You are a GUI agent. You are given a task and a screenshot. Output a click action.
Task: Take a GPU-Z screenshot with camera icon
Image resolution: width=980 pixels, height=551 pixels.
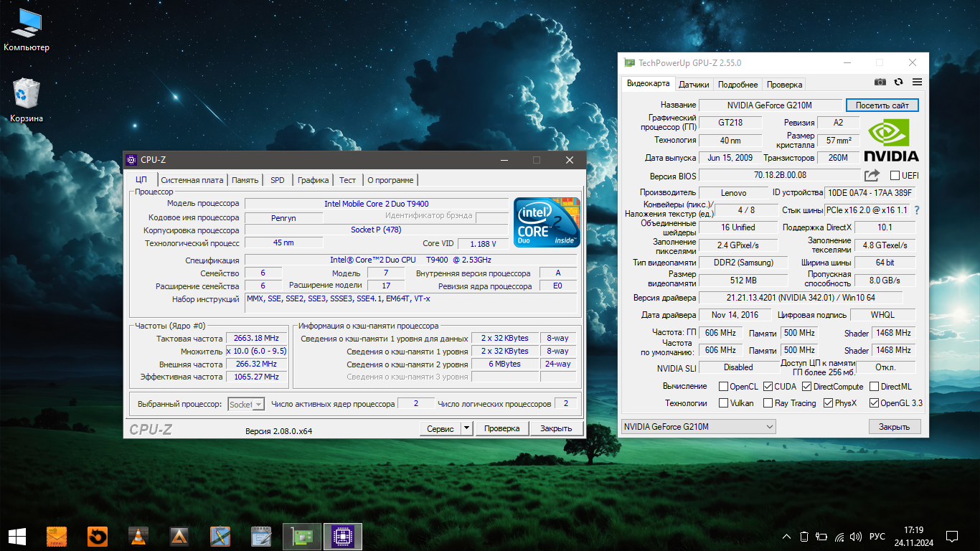pos(880,83)
